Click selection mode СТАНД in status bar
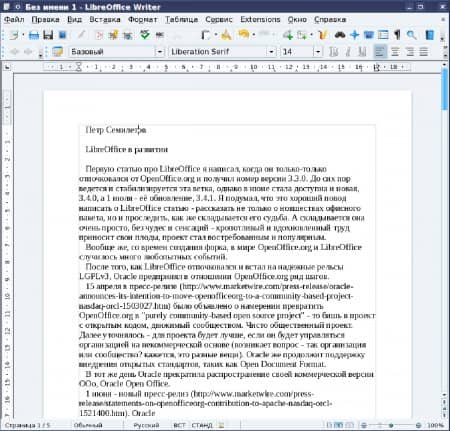450x431 pixels. point(202,425)
